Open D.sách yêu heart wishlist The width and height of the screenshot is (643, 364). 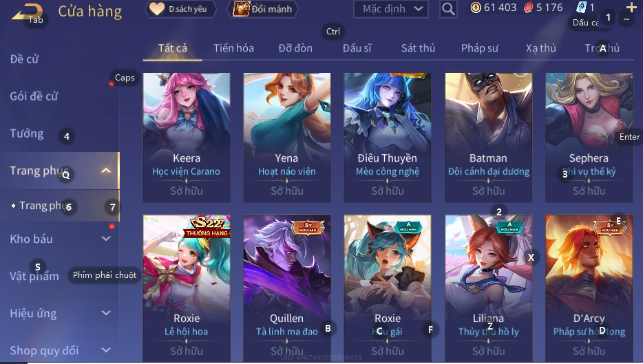pyautogui.click(x=180, y=9)
